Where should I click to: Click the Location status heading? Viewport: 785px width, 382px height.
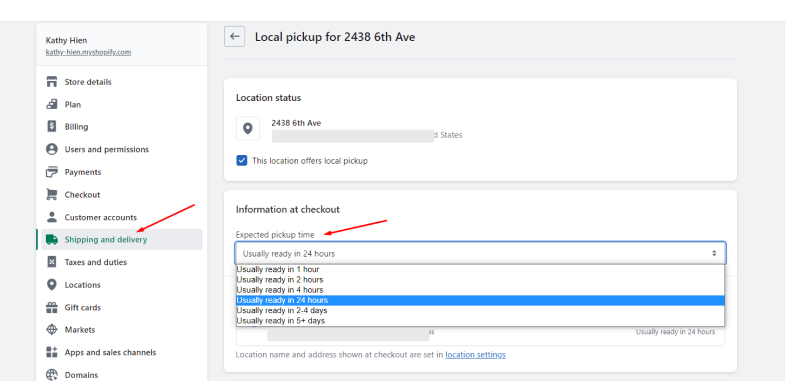coord(268,98)
